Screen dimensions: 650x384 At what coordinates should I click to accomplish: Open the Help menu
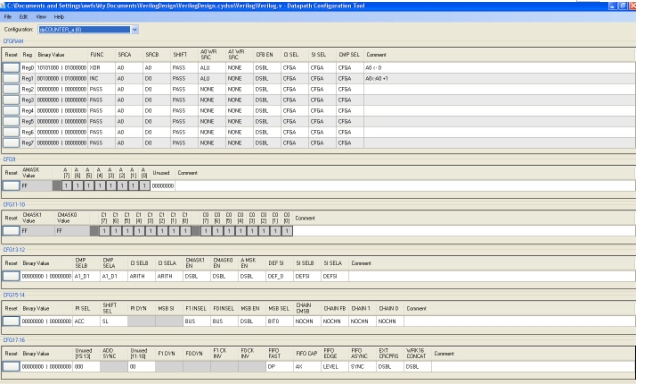(x=59, y=17)
